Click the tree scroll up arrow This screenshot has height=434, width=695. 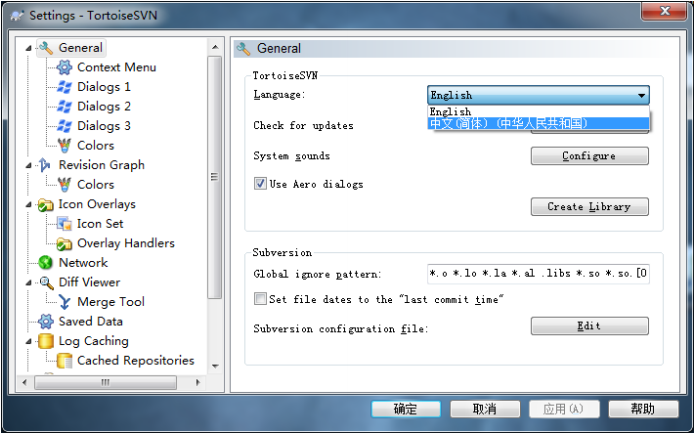(x=215, y=47)
